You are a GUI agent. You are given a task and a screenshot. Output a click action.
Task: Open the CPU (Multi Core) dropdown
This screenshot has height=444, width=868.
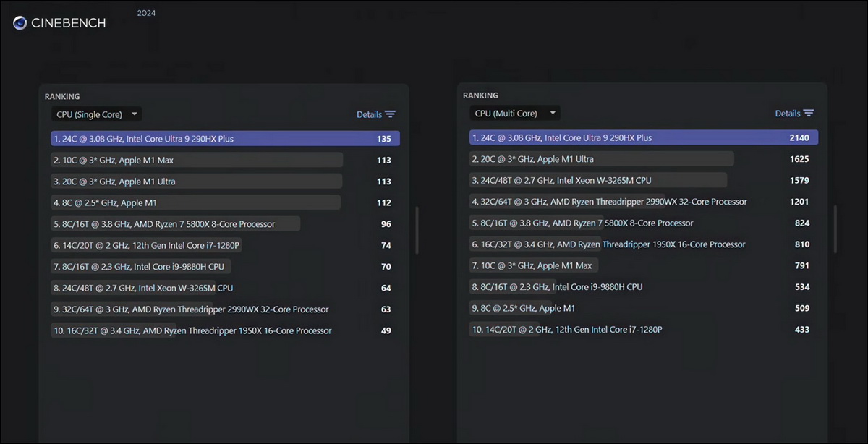click(515, 114)
